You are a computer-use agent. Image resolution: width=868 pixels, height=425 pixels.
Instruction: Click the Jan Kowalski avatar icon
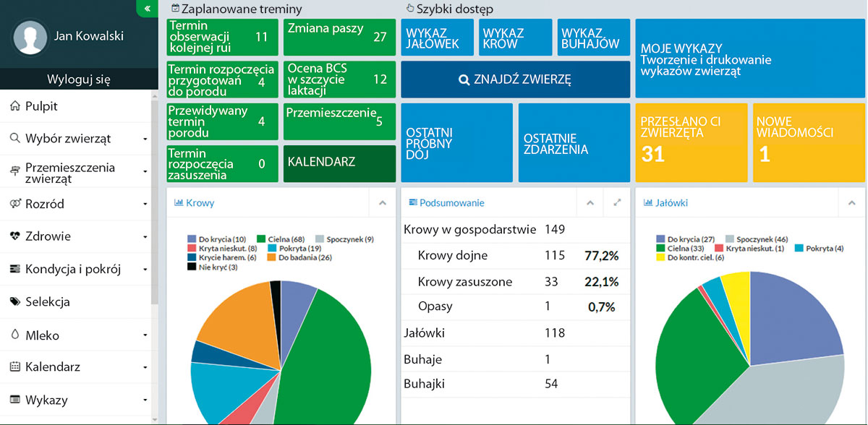[x=30, y=36]
